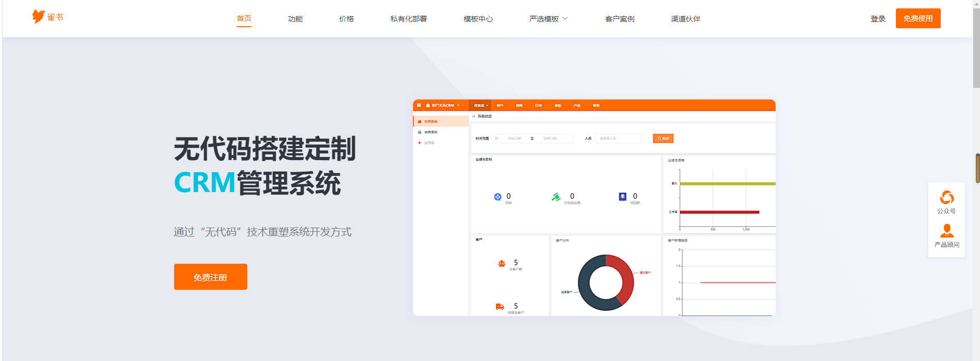Click the 总客户数 people icon
The width and height of the screenshot is (980, 361).
coord(502,263)
